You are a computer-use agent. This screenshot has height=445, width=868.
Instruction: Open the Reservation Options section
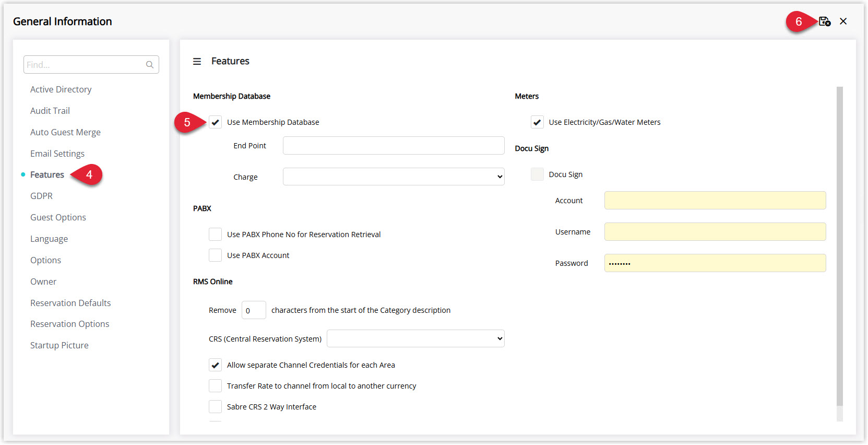point(70,324)
